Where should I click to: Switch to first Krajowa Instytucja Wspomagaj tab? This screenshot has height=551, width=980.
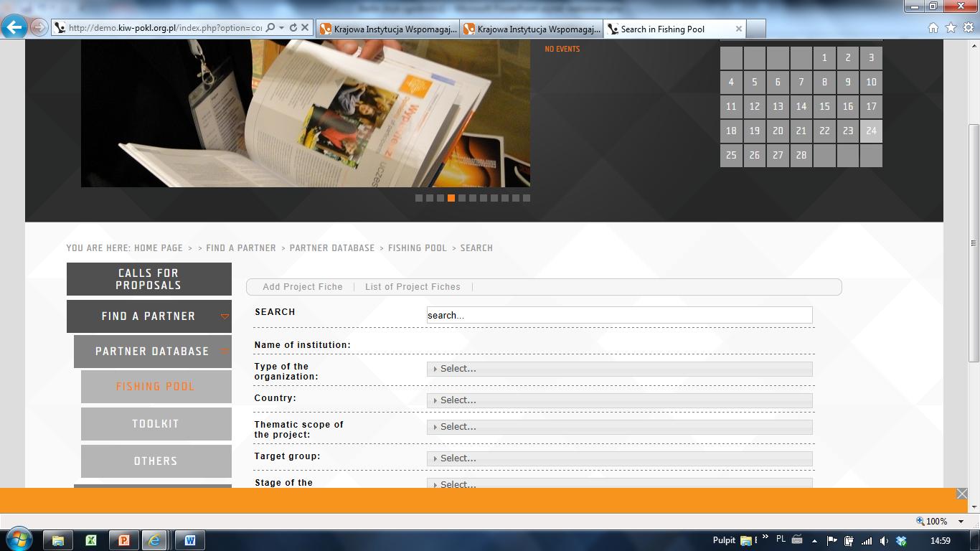(x=388, y=29)
